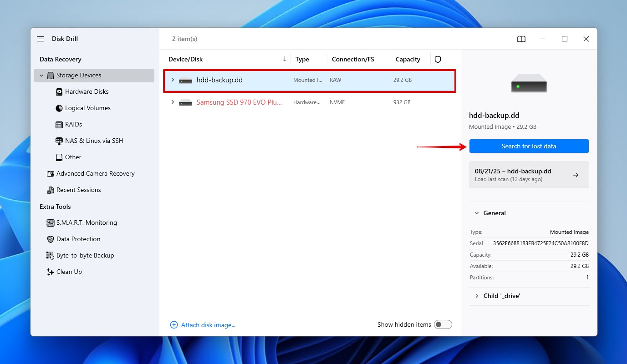
Task: Load last scan from 08/21/25 session
Action: [529, 175]
